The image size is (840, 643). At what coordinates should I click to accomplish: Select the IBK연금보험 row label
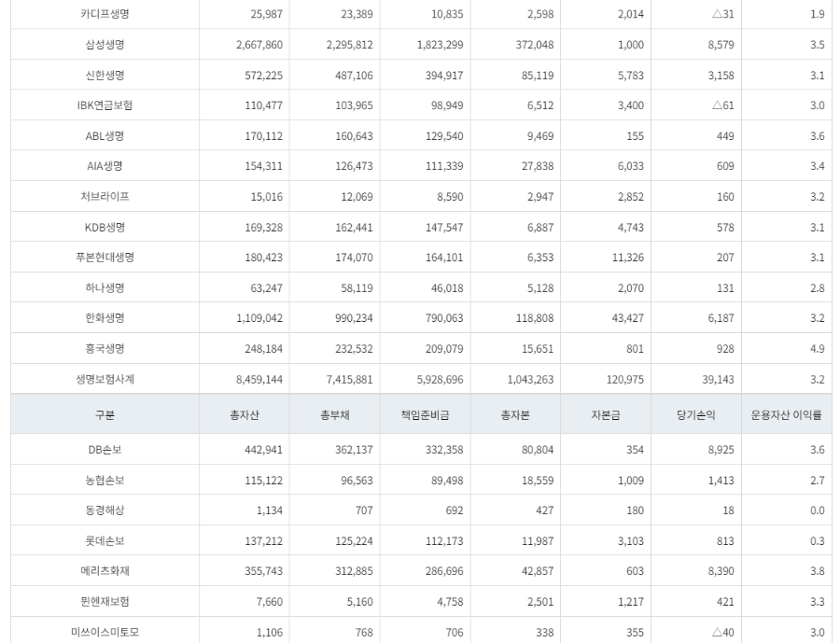click(x=105, y=105)
